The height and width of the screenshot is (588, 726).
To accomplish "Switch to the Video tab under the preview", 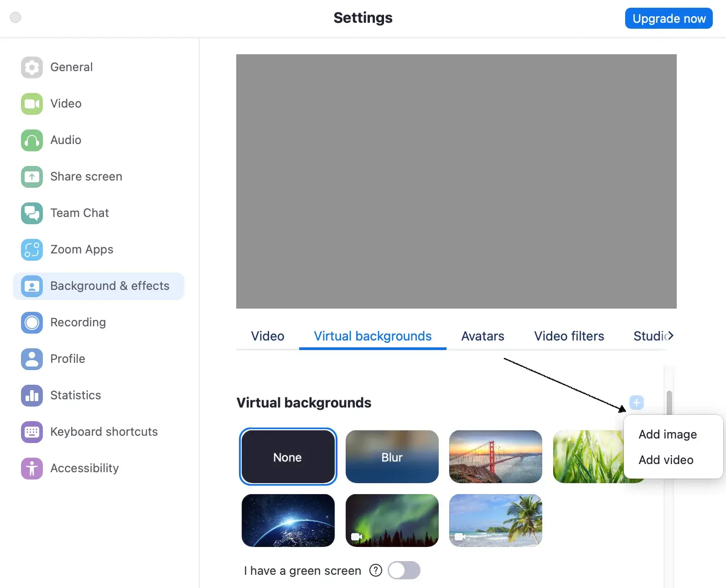I will point(268,336).
